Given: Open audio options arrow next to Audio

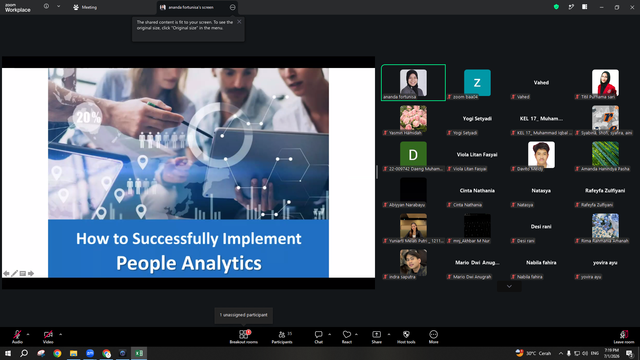Looking at the screenshot, I should click(x=28, y=334).
